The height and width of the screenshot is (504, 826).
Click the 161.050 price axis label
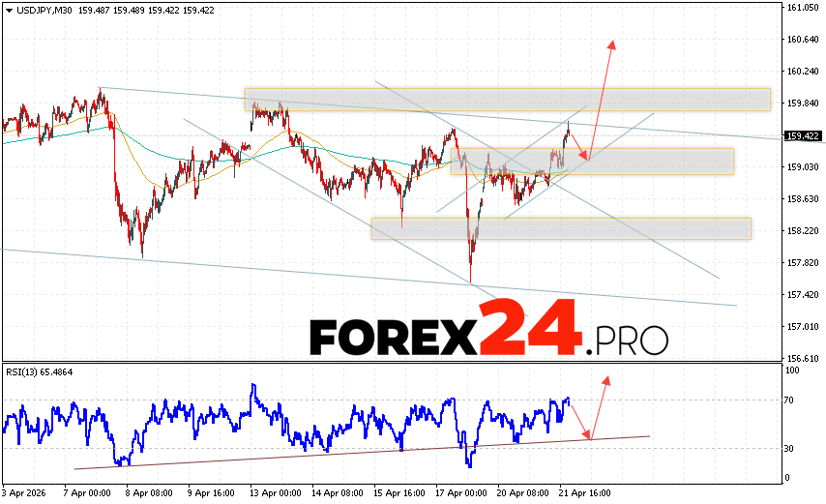click(x=803, y=8)
